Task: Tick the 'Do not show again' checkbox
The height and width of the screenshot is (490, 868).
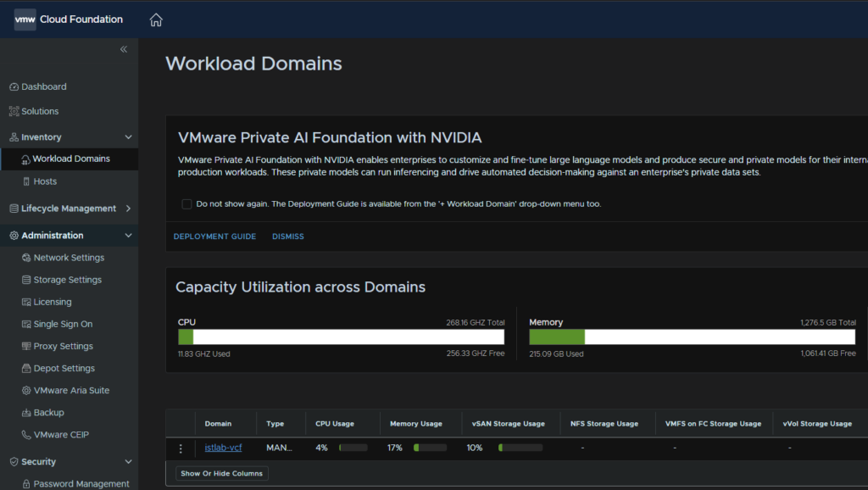Action: [x=186, y=203]
